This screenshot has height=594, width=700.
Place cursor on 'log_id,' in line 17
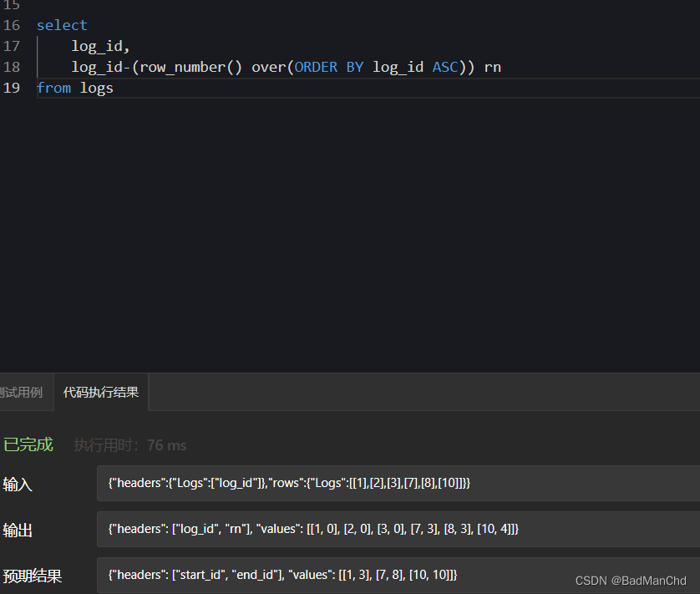(x=100, y=47)
